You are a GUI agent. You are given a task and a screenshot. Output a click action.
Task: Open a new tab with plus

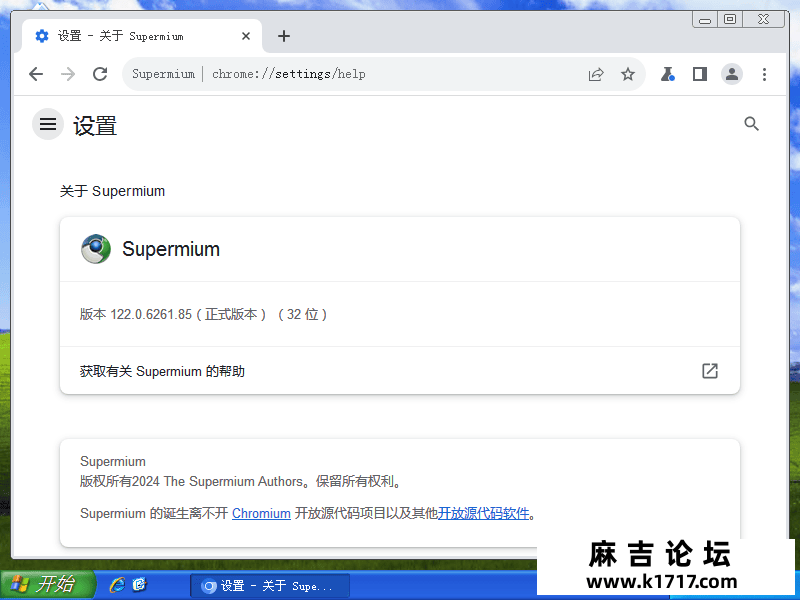284,36
